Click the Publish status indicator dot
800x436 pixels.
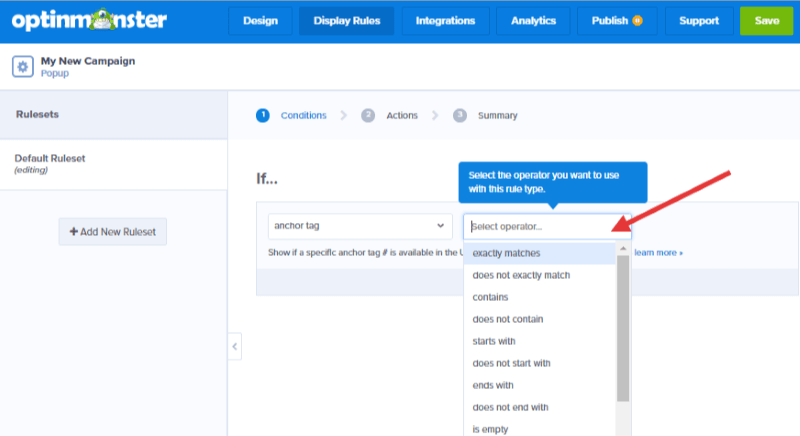coord(637,21)
